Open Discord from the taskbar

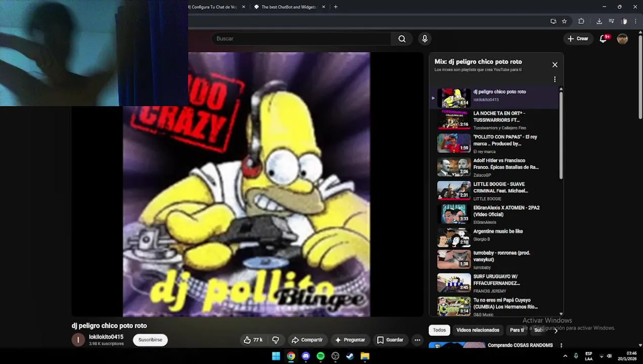[305, 356]
